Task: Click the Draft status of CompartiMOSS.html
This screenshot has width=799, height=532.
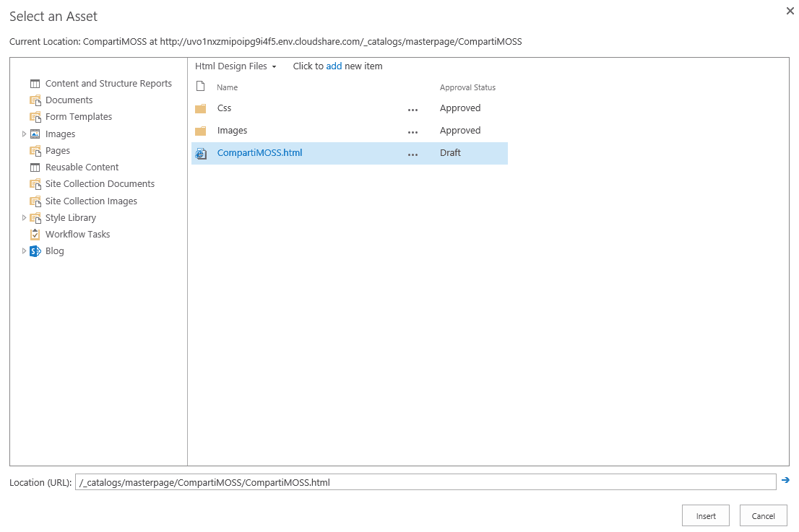Action: point(451,153)
